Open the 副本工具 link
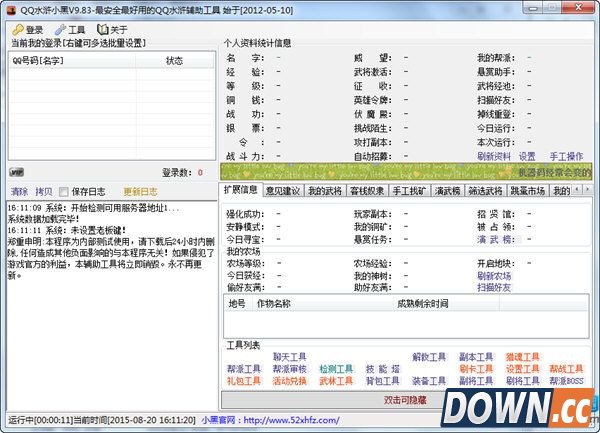The height and width of the screenshot is (433, 600). tap(476, 357)
